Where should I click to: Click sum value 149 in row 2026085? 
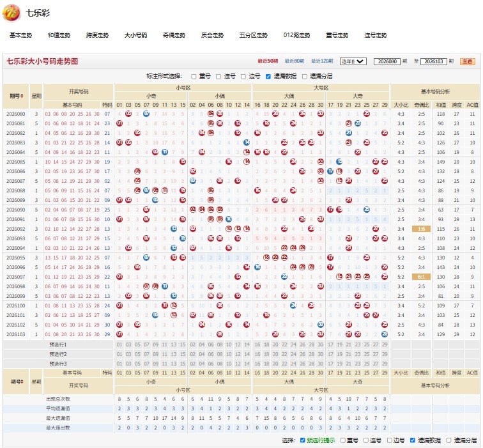440,162
